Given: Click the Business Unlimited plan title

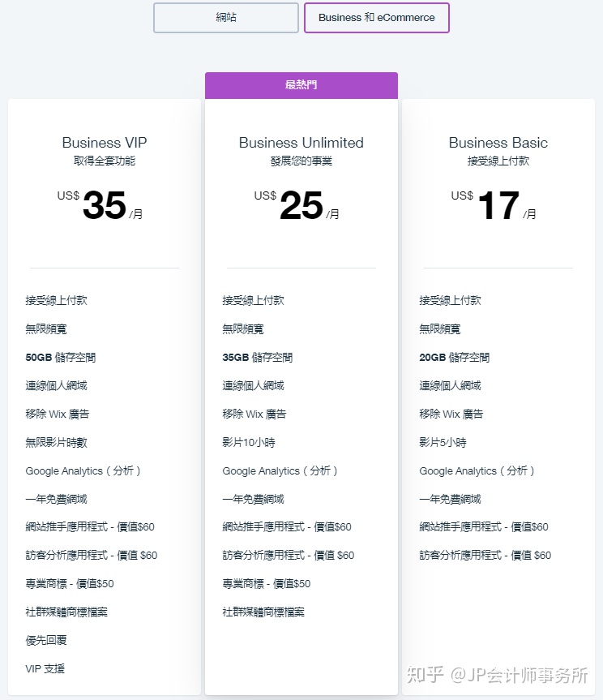Looking at the screenshot, I should (301, 143).
